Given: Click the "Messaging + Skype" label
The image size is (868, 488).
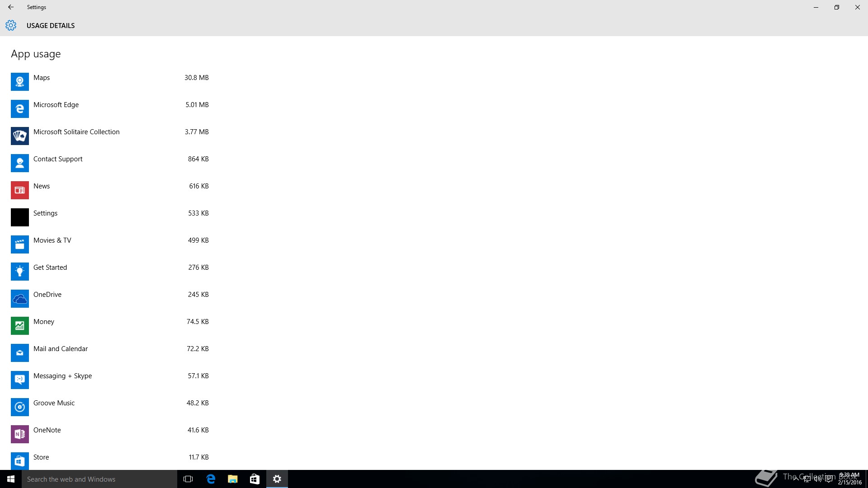Looking at the screenshot, I should 62,376.
